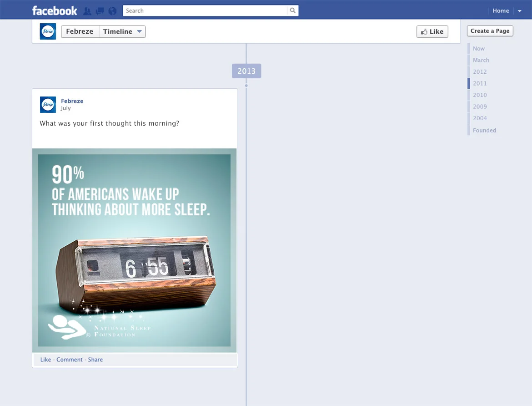The image size is (532, 406).
Task: Open friend requests icon
Action: point(87,11)
